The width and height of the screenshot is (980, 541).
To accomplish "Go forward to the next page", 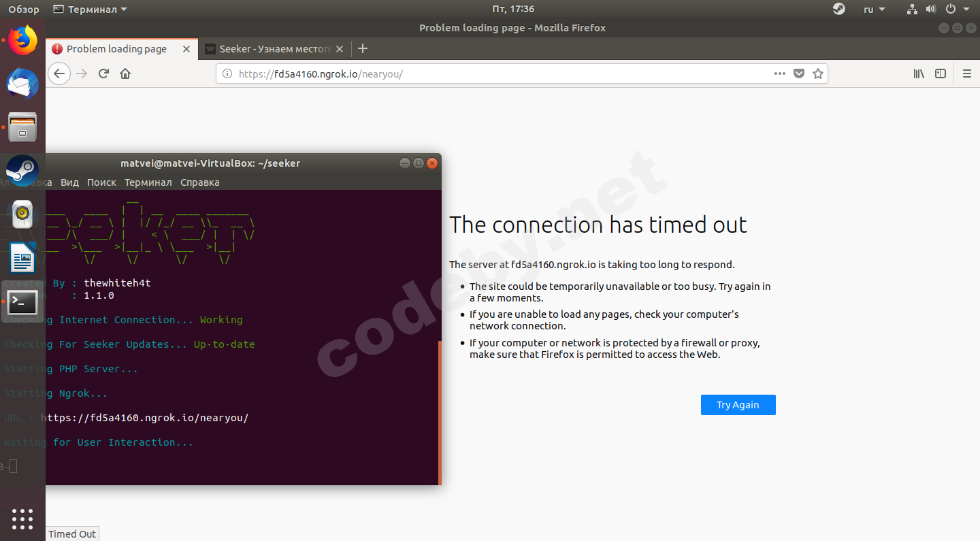I will (x=82, y=73).
